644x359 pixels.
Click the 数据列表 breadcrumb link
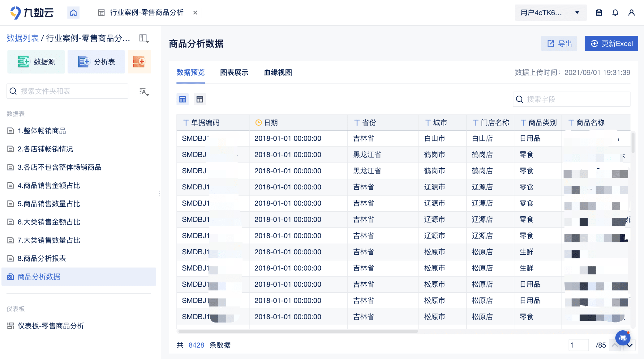pyautogui.click(x=23, y=38)
